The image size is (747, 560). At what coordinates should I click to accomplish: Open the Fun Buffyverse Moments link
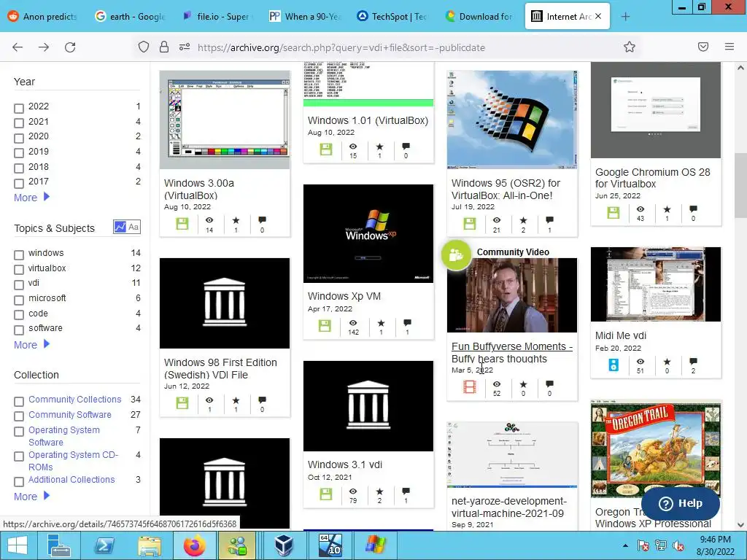point(512,352)
